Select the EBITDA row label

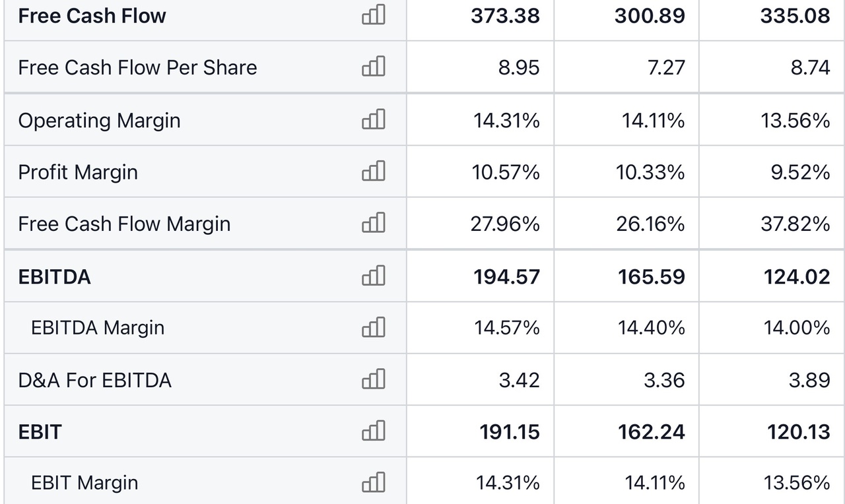[54, 277]
